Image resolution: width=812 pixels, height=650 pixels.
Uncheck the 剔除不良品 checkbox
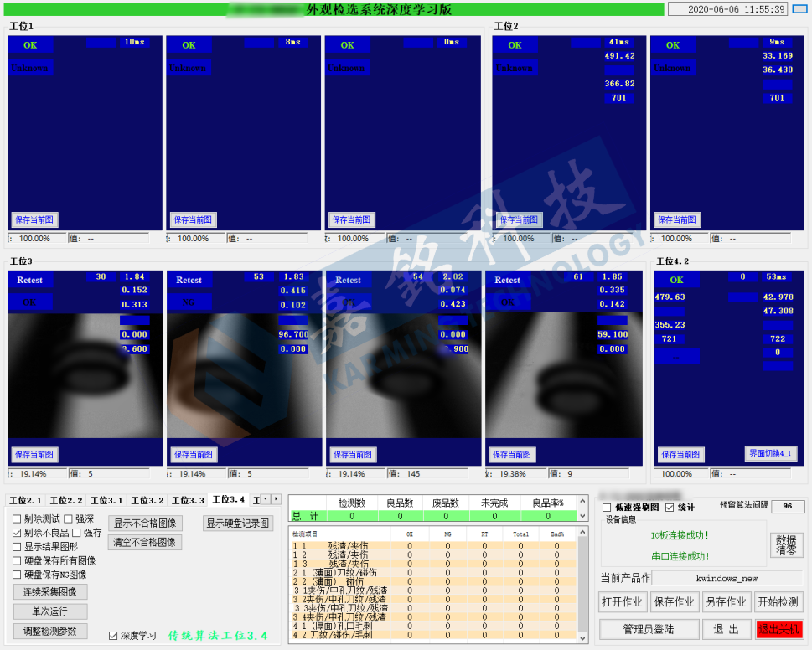pyautogui.click(x=17, y=533)
